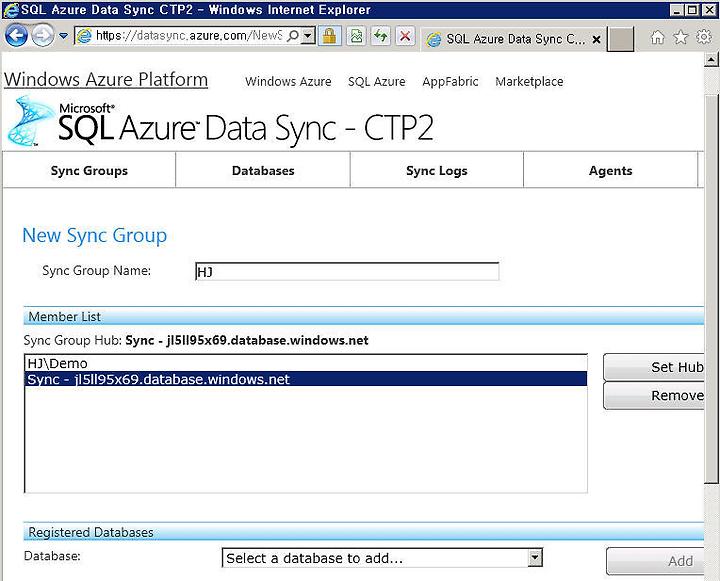Click the Set Hub button
This screenshot has height=581, width=720.
pos(654,367)
